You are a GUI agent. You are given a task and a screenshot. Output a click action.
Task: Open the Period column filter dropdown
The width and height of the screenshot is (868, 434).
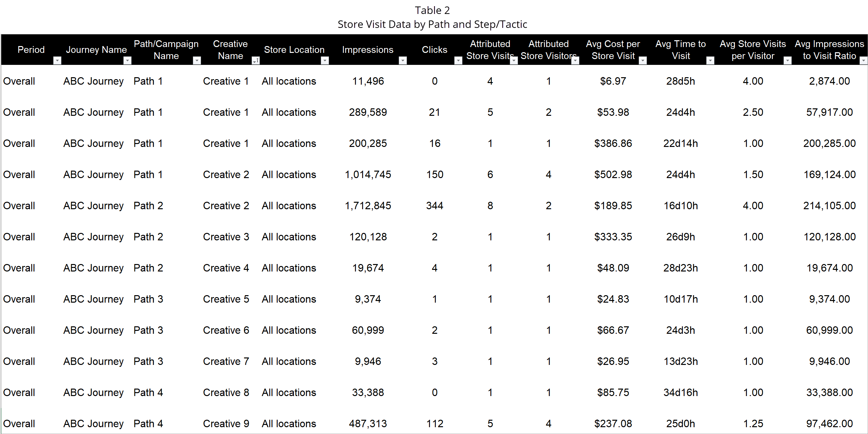(x=57, y=60)
